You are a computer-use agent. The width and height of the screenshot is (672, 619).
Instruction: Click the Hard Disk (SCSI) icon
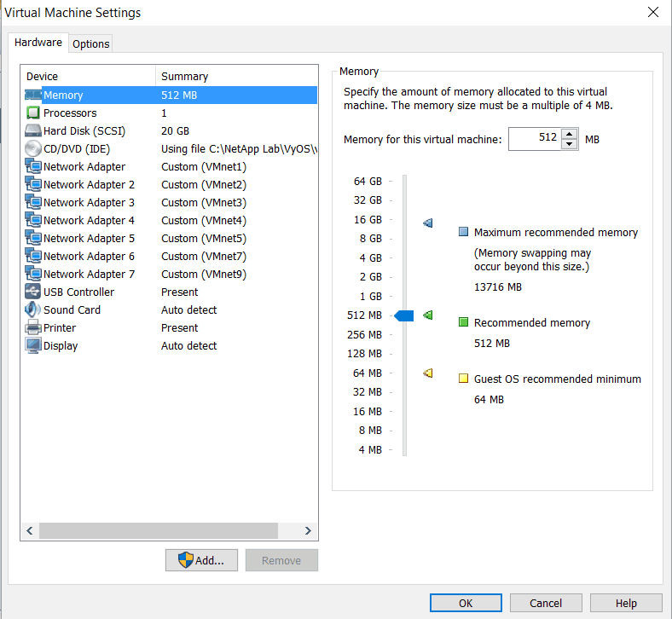(x=33, y=131)
